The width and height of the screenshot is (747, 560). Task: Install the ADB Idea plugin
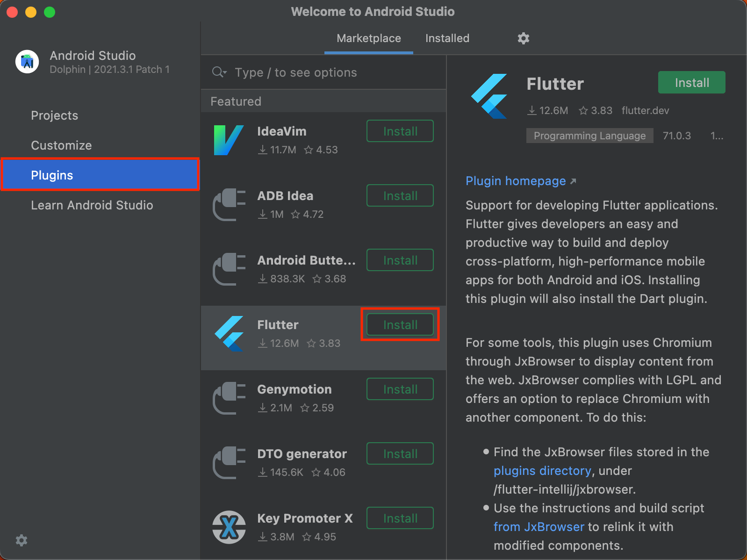pos(400,196)
